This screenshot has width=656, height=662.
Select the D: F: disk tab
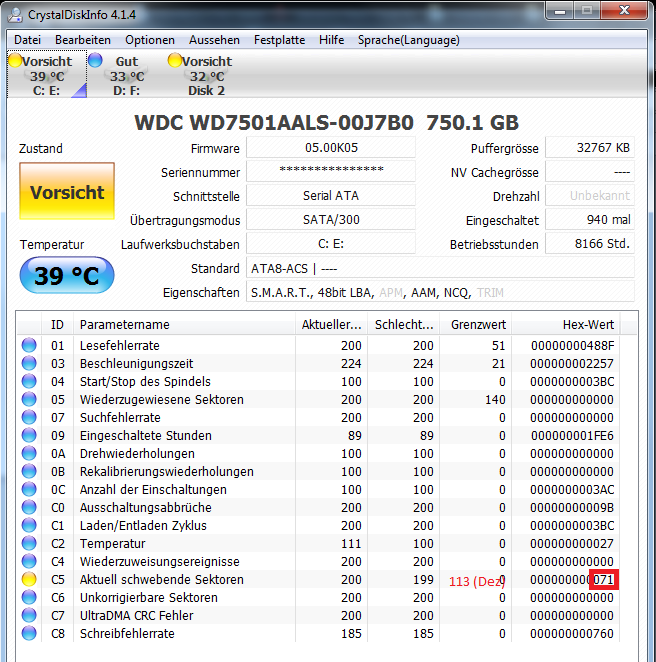pos(127,75)
